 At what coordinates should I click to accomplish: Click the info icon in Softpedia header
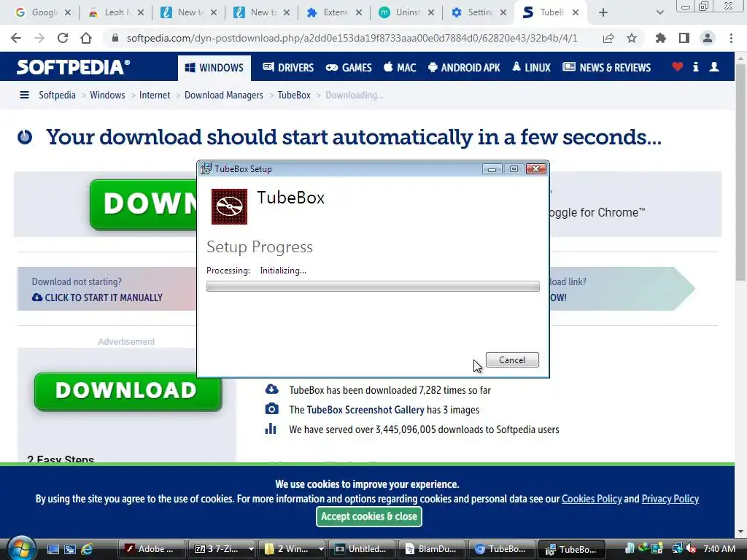click(x=695, y=66)
